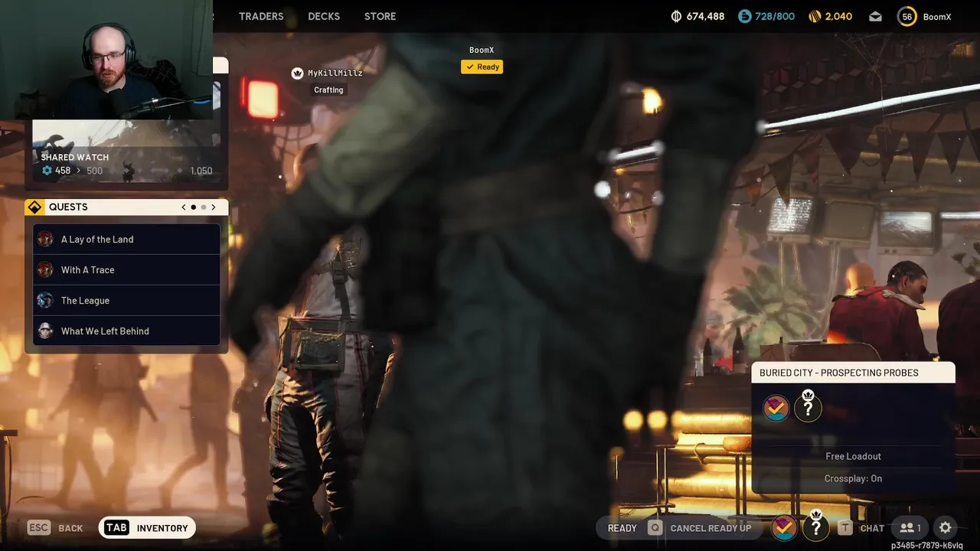Viewport: 980px width, 551px height.
Task: Click The League portrait icon
Action: tap(45, 300)
